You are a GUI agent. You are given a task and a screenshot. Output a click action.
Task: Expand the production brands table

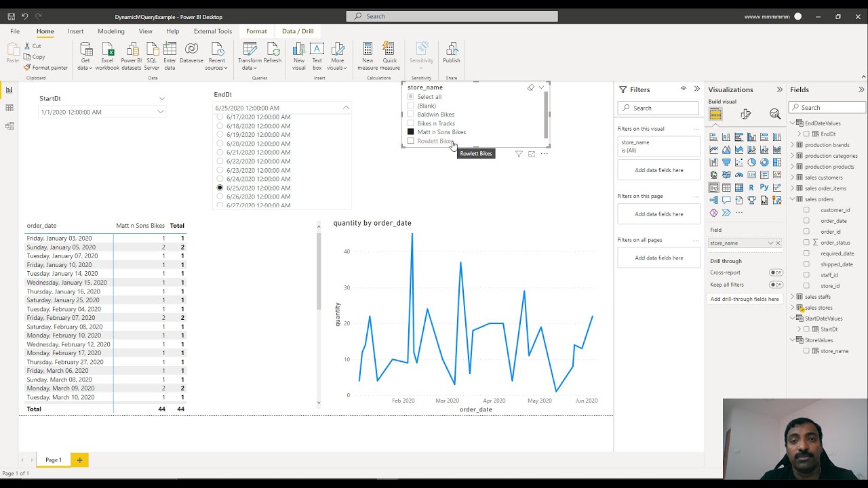point(793,145)
